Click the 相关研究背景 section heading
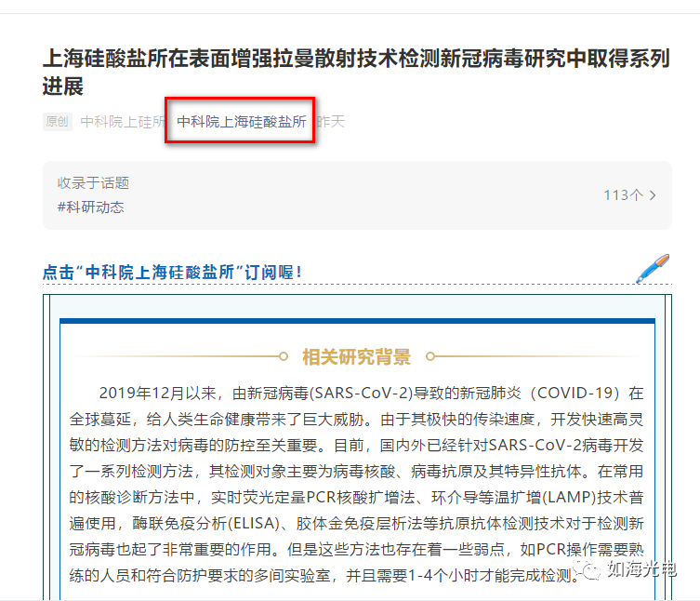 (356, 356)
